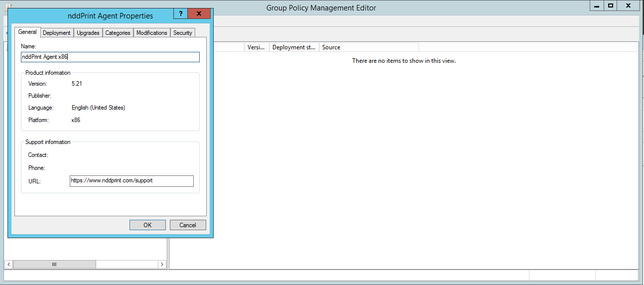Click inside the Name text field
Viewport: 644px width, 285px height.
[x=110, y=57]
